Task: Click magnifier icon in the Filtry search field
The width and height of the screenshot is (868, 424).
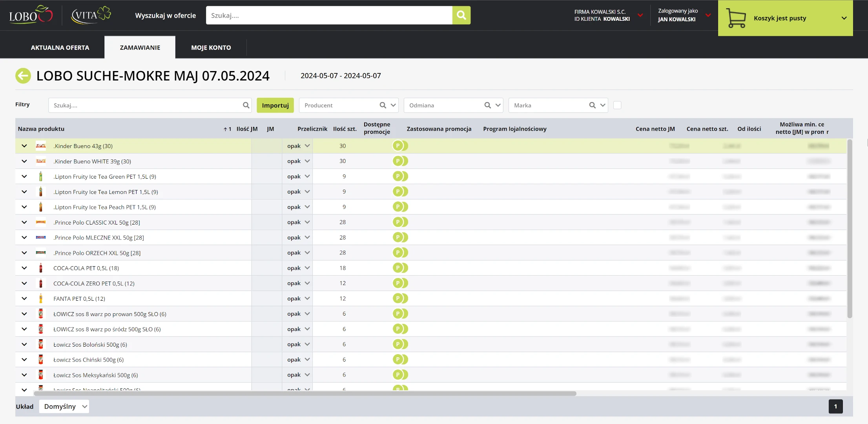Action: click(246, 105)
